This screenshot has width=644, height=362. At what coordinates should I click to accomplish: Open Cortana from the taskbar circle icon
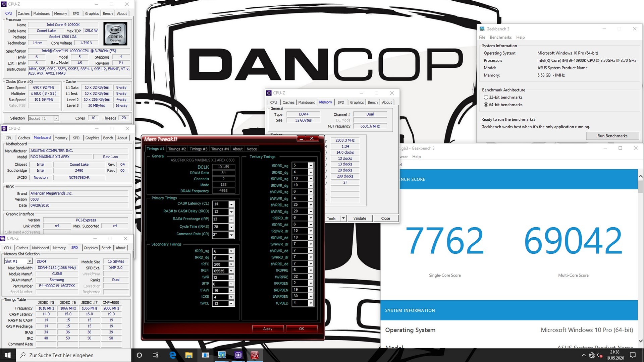140,355
